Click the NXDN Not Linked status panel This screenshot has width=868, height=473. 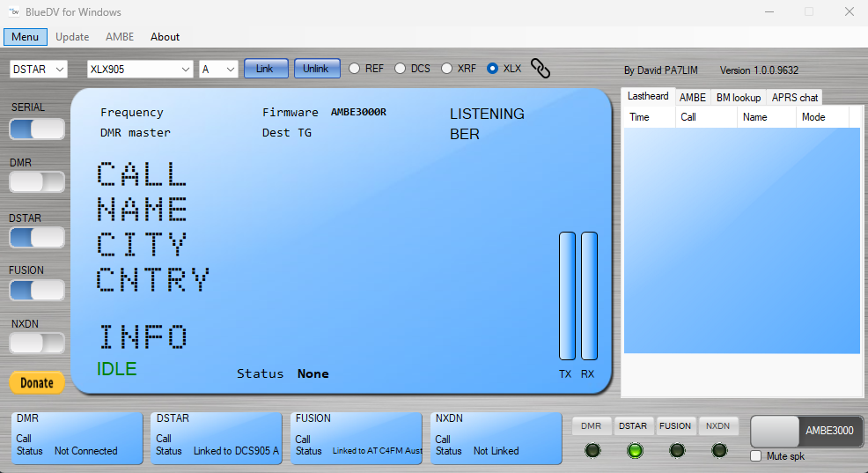click(x=496, y=438)
